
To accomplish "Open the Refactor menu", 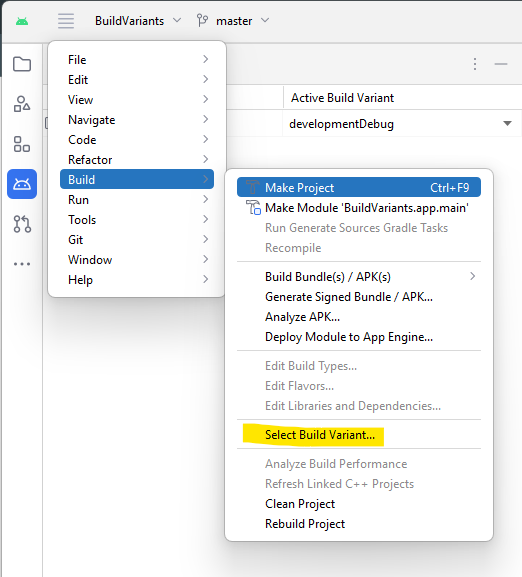I will point(137,160).
